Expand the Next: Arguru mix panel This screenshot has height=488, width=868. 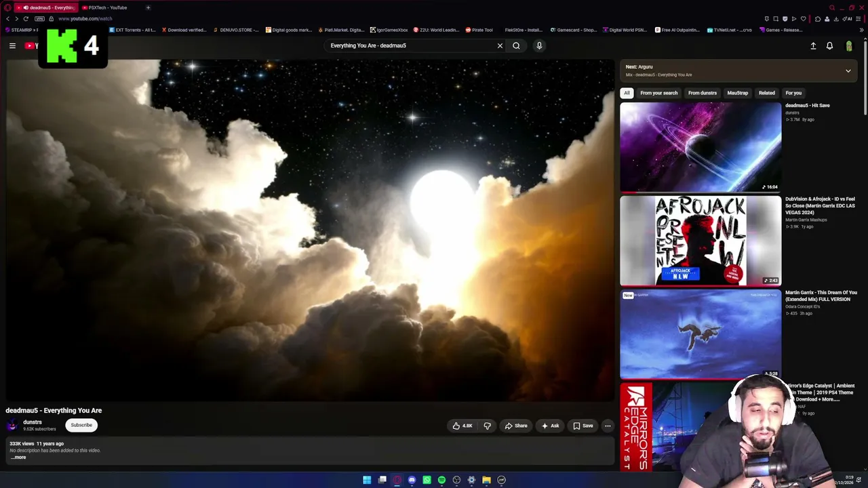pyautogui.click(x=848, y=70)
